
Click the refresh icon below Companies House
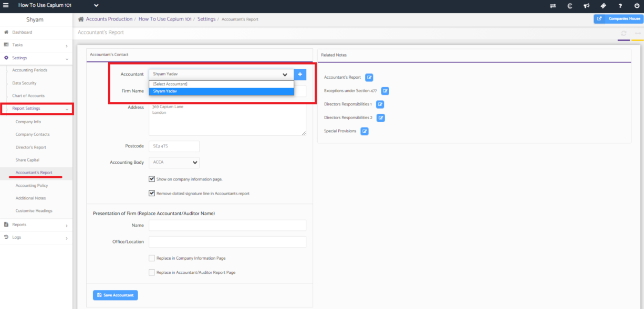click(624, 33)
